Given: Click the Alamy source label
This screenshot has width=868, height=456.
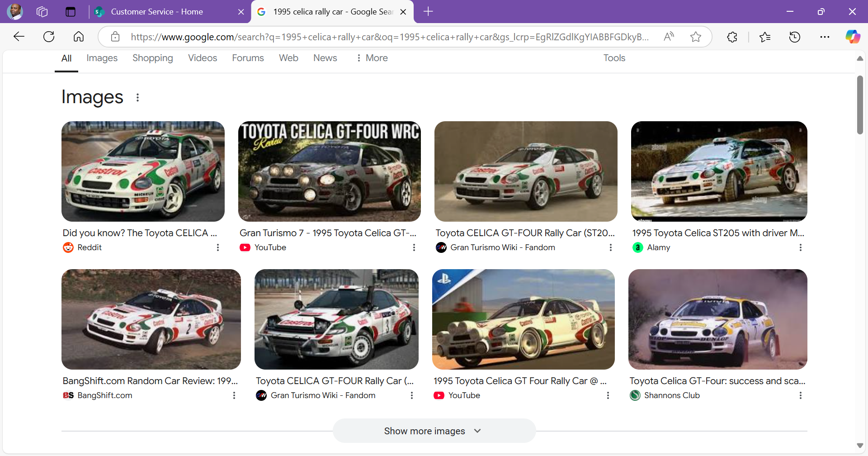Looking at the screenshot, I should coord(658,247).
